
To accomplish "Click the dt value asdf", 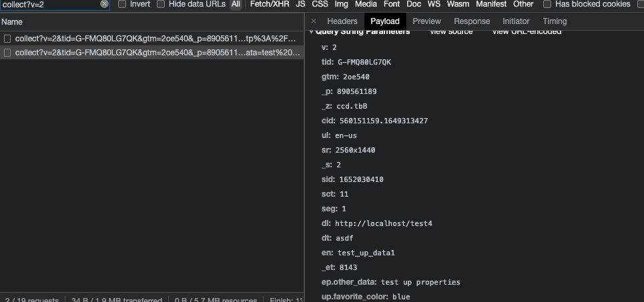I will pyautogui.click(x=344, y=239).
